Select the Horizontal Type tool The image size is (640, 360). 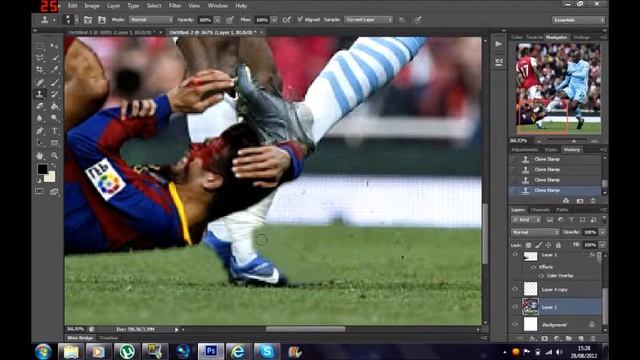tap(54, 131)
